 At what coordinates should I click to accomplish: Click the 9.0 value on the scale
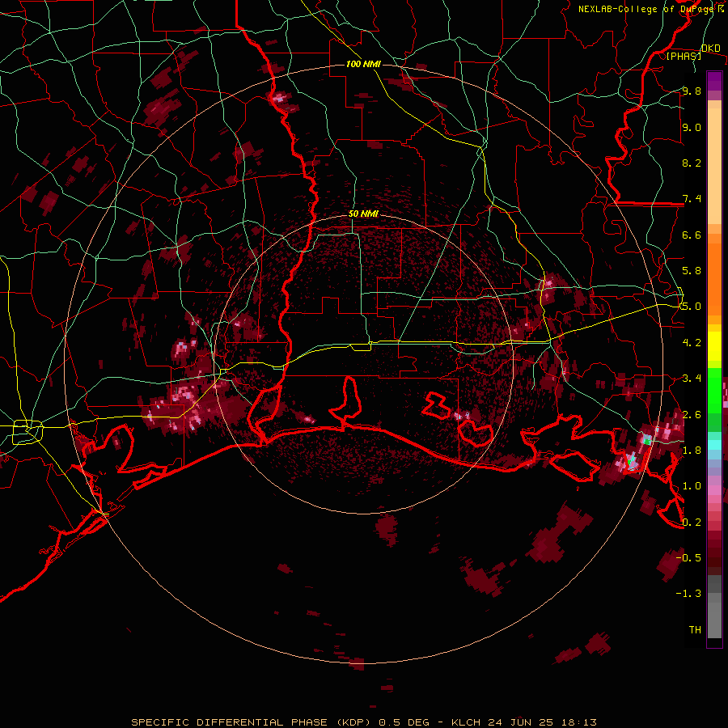(x=692, y=127)
